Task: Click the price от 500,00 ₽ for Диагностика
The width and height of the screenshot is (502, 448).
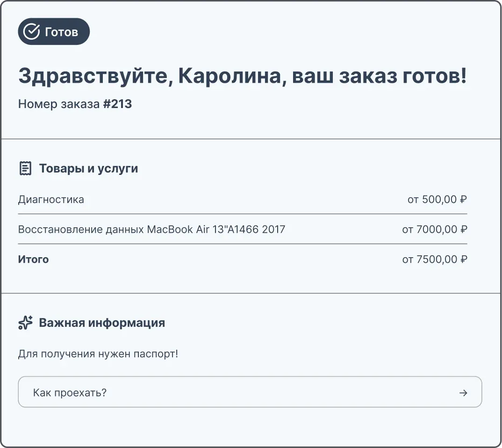Action: pyautogui.click(x=437, y=199)
